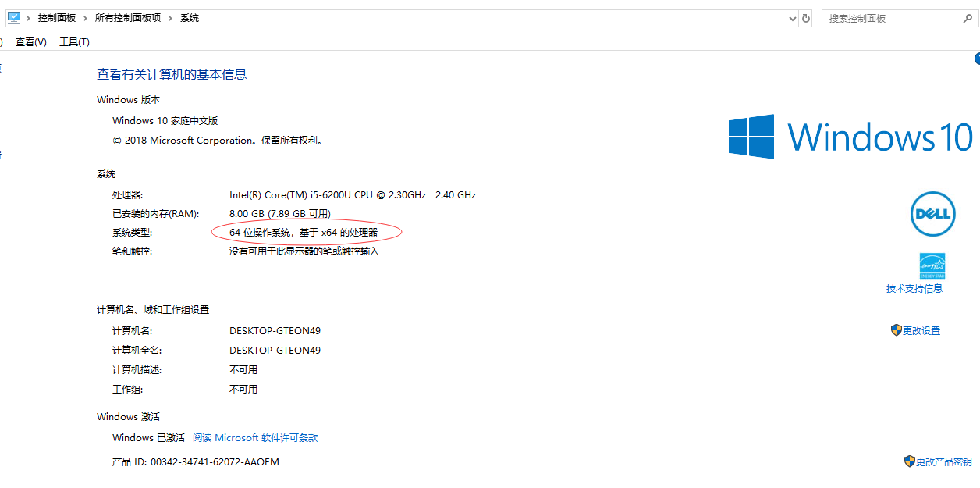Click the 更改设置 link

[x=921, y=331]
